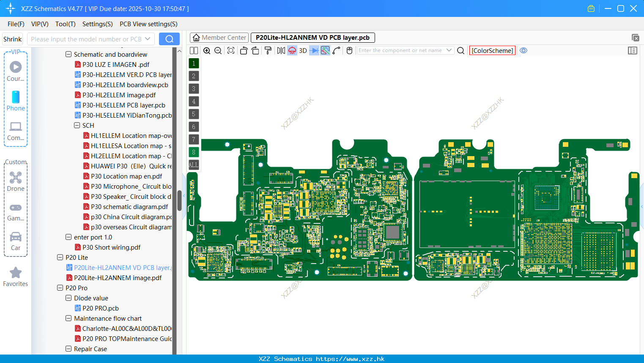Select Drone category in sidebar
The image size is (644, 363).
click(x=16, y=181)
